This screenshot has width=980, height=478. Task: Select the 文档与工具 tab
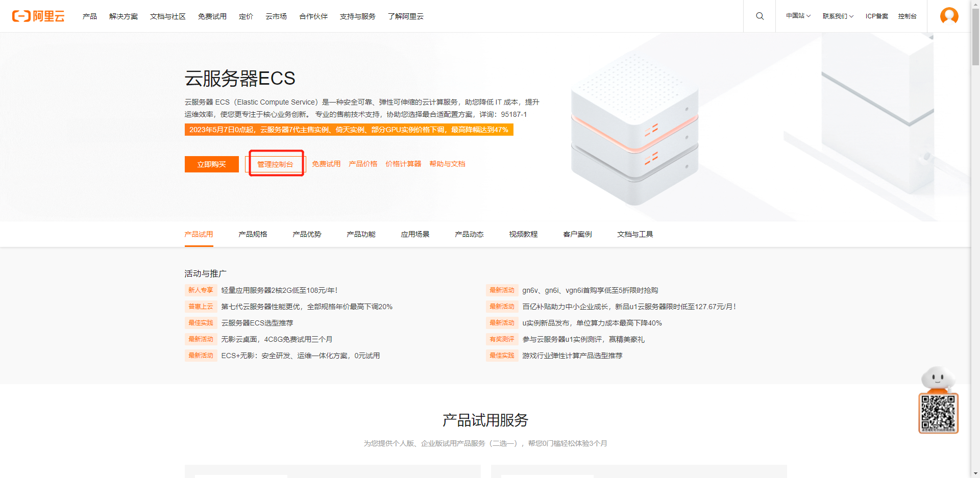tap(635, 234)
